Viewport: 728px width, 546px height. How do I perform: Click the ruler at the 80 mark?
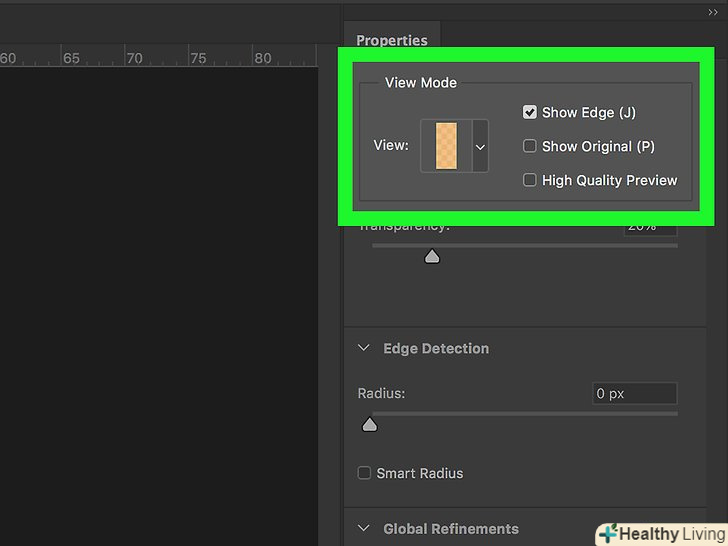[x=262, y=58]
